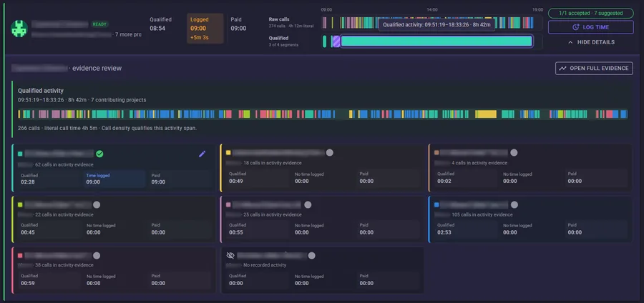Open the '7 more pro' projects link
The height and width of the screenshot is (303, 644).
point(128,35)
